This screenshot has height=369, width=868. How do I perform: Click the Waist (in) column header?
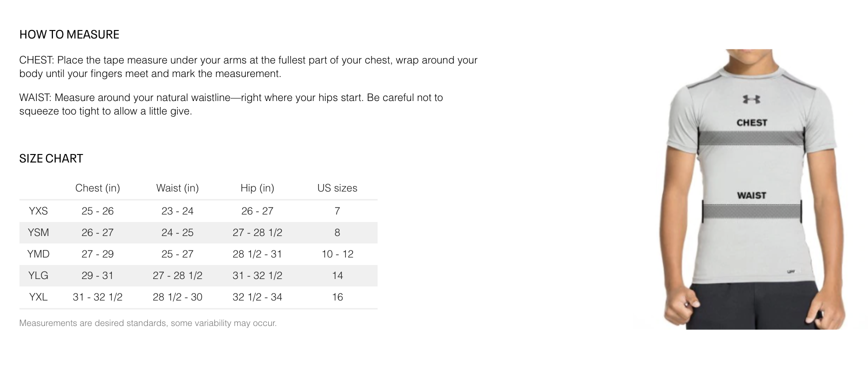pos(177,188)
